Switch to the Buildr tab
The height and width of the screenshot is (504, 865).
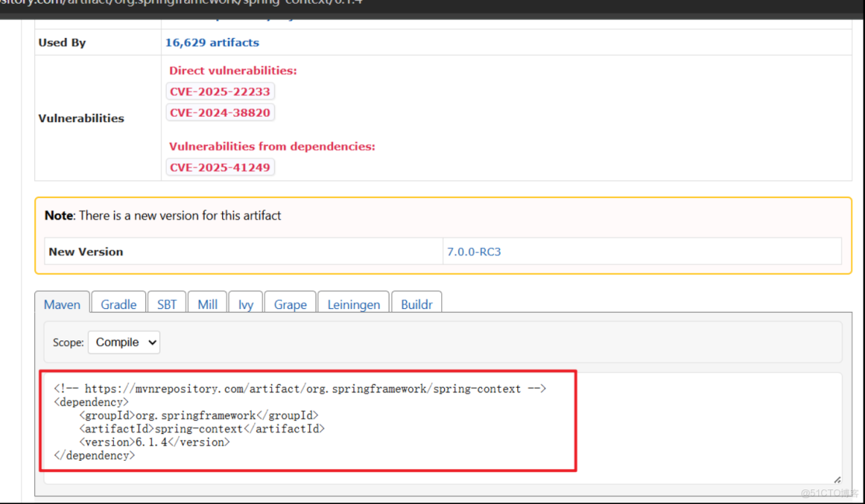pyautogui.click(x=416, y=302)
